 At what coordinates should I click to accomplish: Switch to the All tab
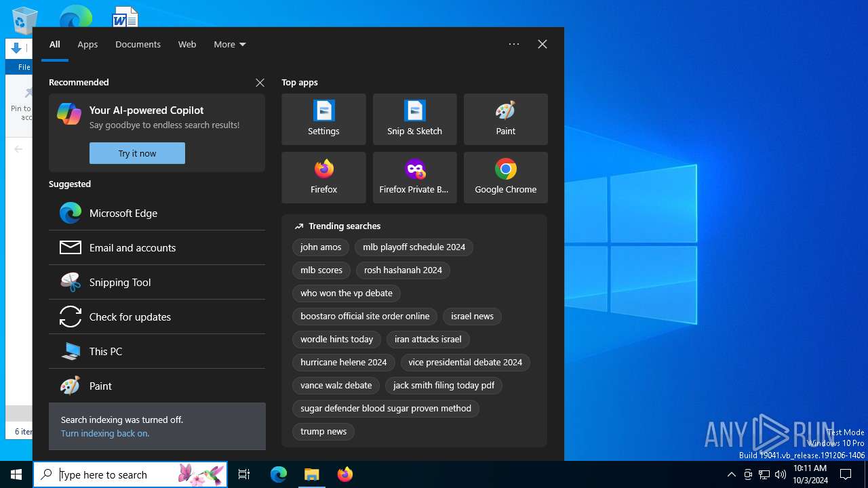pyautogui.click(x=55, y=44)
